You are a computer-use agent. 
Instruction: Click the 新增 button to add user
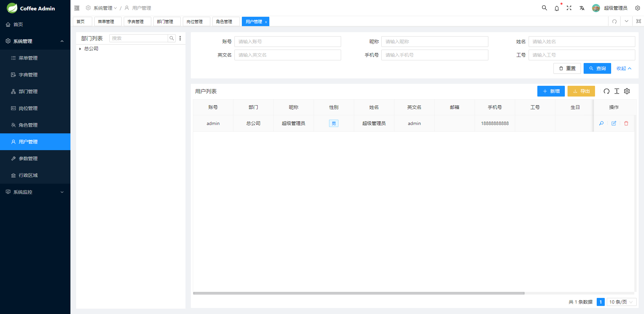(x=551, y=91)
